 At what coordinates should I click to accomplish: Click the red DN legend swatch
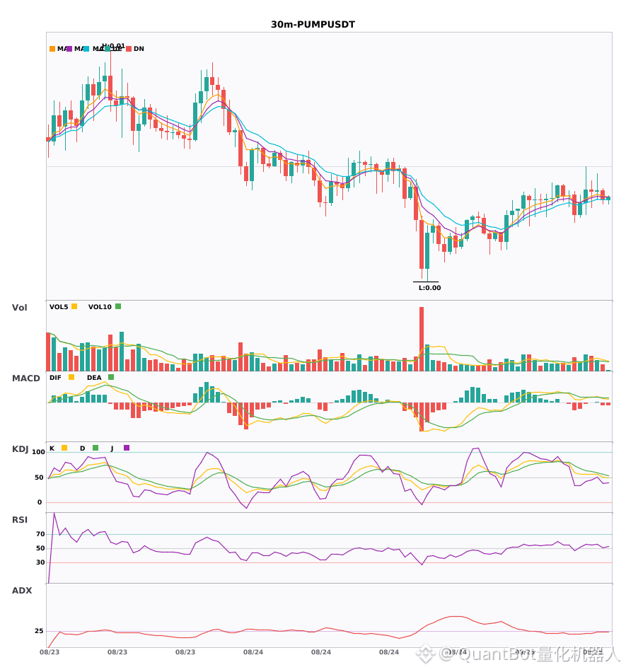point(129,49)
